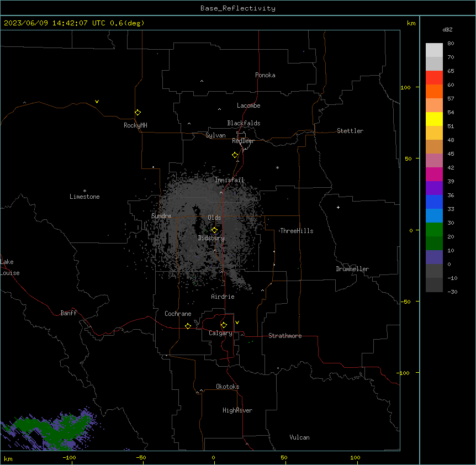The image size is (476, 465).
Task: Click the yellow station marker south of RedDeer
Action: 235,155
